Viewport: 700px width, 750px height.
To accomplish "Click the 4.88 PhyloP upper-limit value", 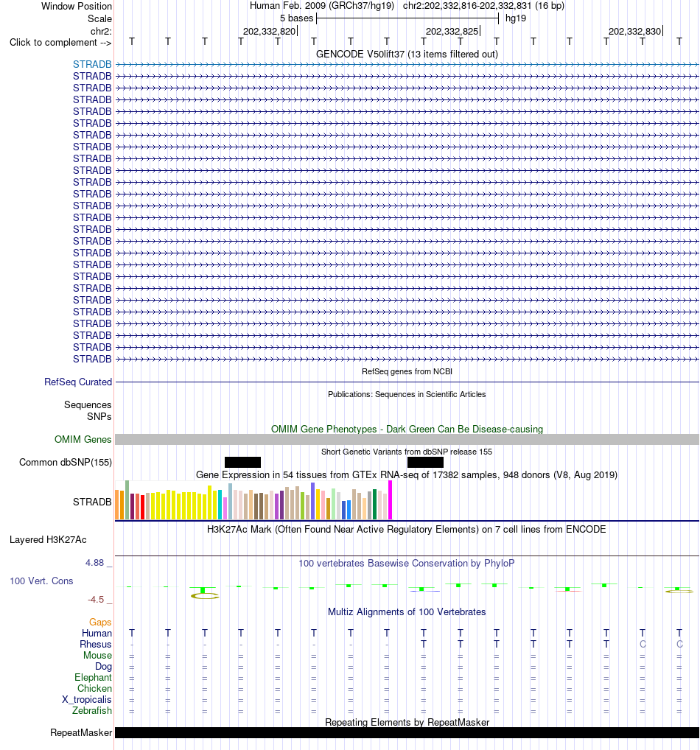I will click(95, 563).
